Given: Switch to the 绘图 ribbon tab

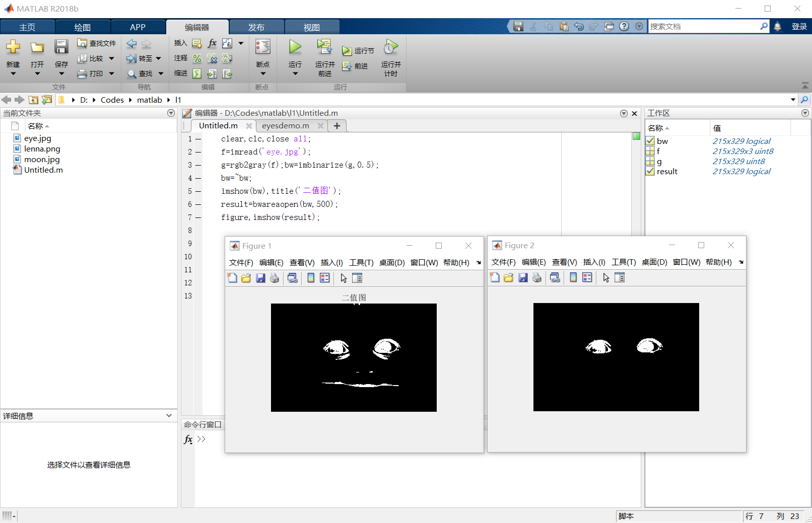Looking at the screenshot, I should [x=83, y=27].
